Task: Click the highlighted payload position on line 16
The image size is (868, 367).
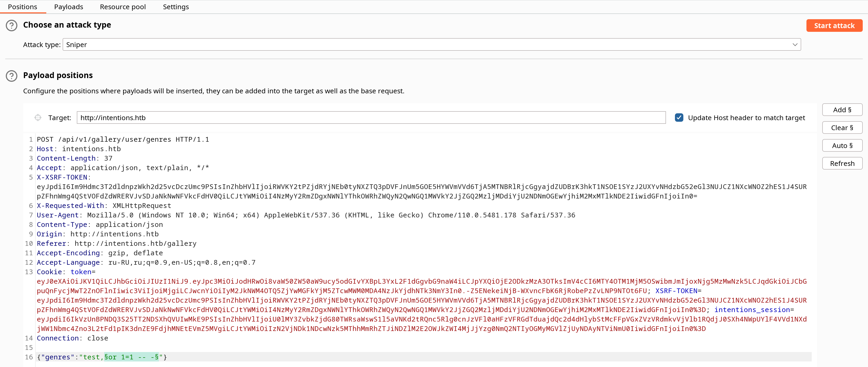Action: click(x=132, y=357)
